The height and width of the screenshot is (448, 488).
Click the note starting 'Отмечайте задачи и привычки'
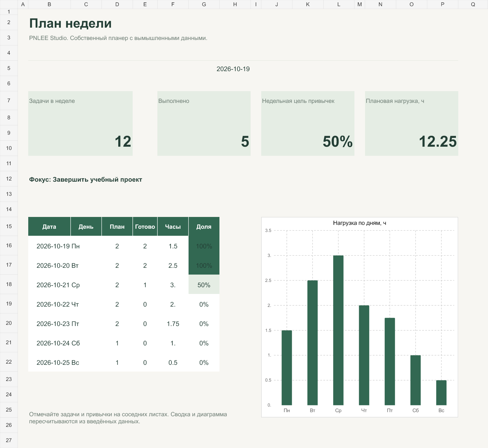128,418
